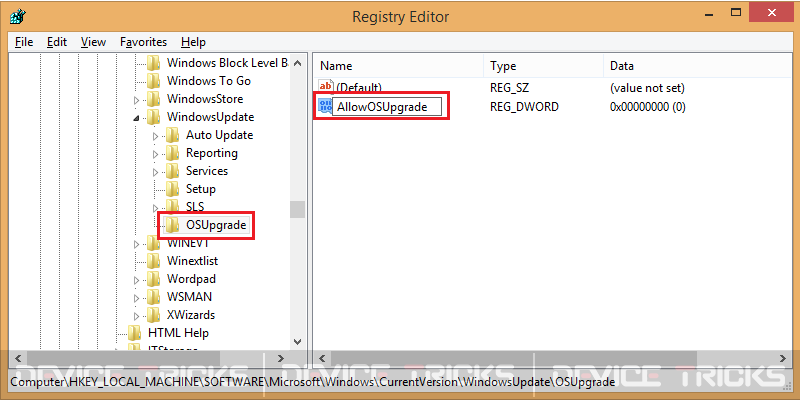Expand the Auto Update key

point(155,136)
